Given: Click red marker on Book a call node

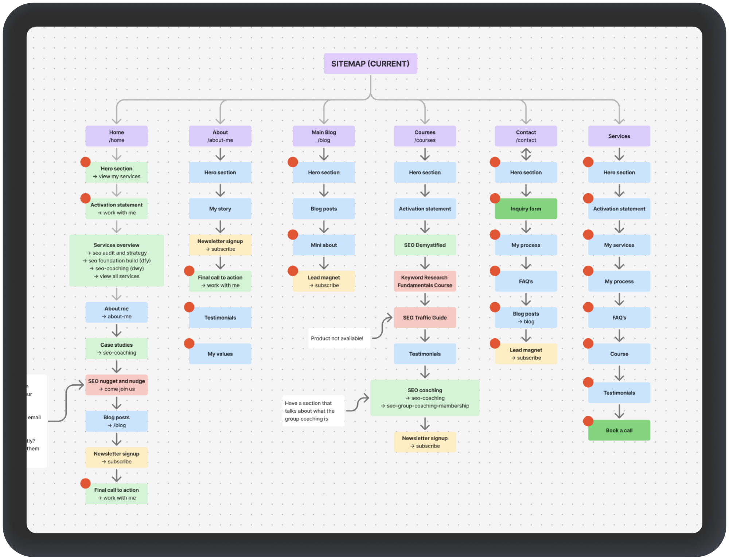Looking at the screenshot, I should [x=588, y=421].
